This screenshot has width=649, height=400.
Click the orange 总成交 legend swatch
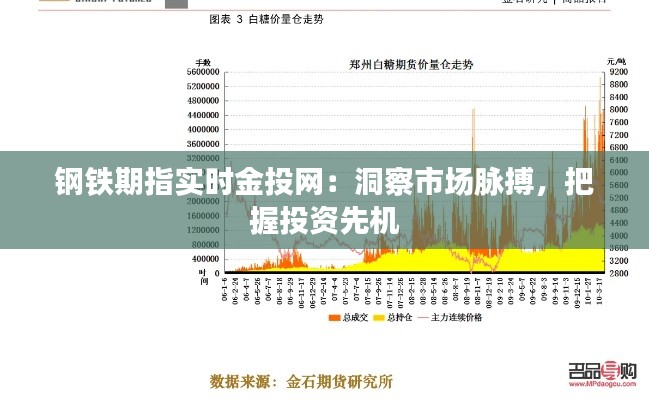(x=334, y=318)
